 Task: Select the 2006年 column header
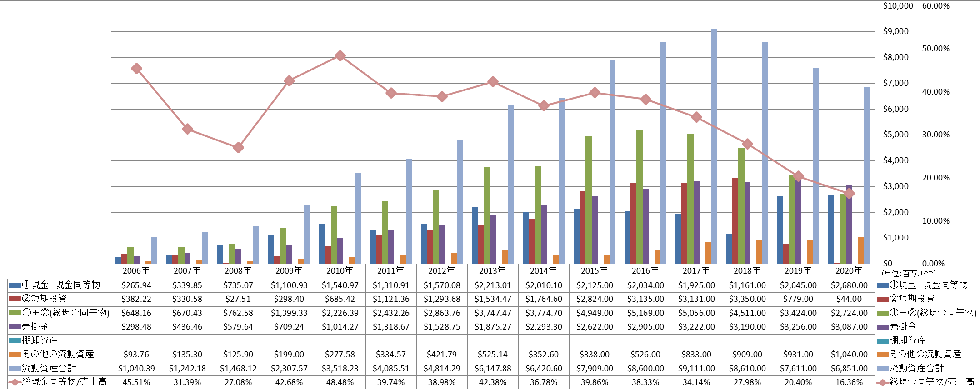[x=136, y=270]
